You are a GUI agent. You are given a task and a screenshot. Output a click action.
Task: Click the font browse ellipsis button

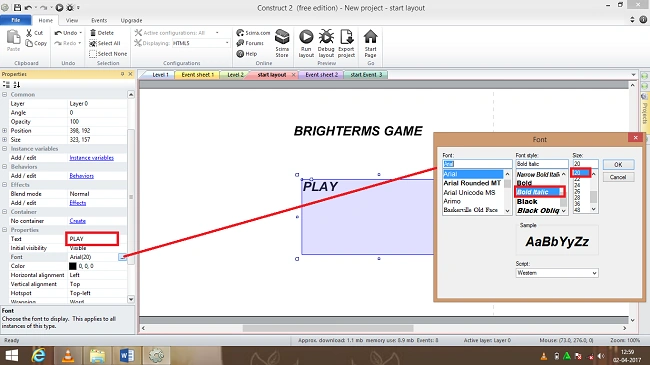pos(122,257)
